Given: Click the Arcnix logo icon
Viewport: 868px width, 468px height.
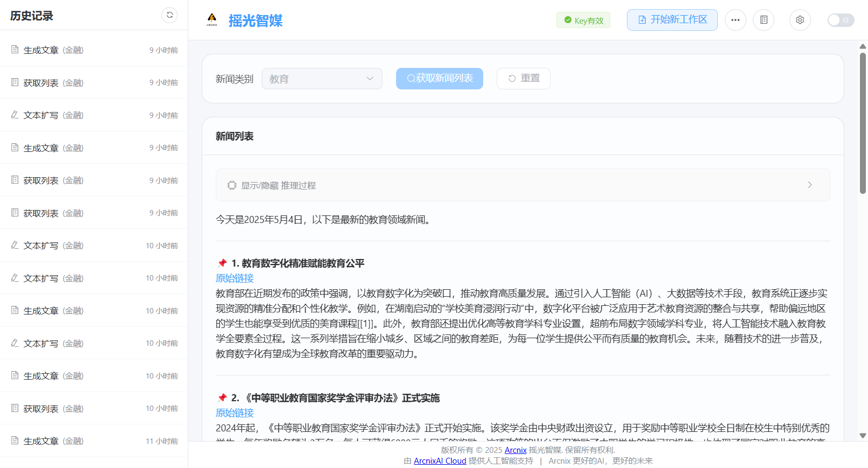Looking at the screenshot, I should pyautogui.click(x=212, y=20).
